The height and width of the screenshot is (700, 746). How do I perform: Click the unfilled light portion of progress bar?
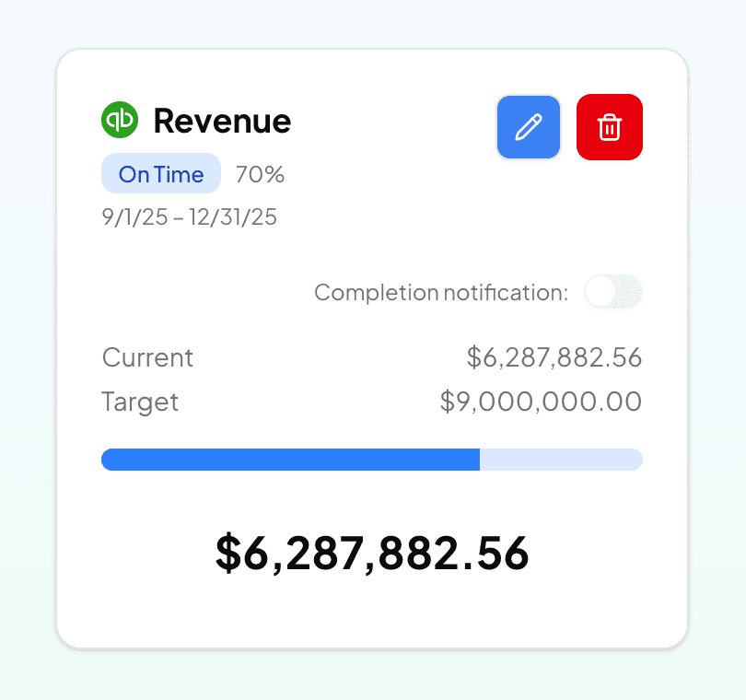pos(562,460)
